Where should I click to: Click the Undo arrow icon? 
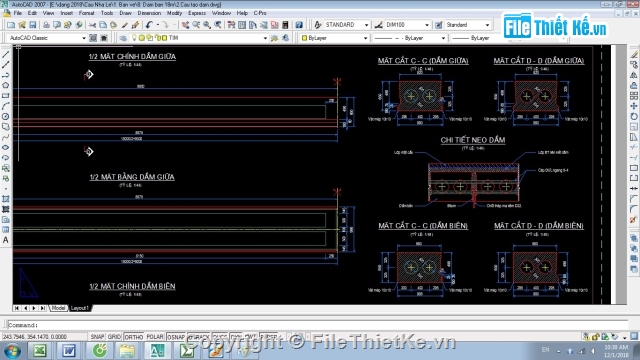tap(149, 25)
